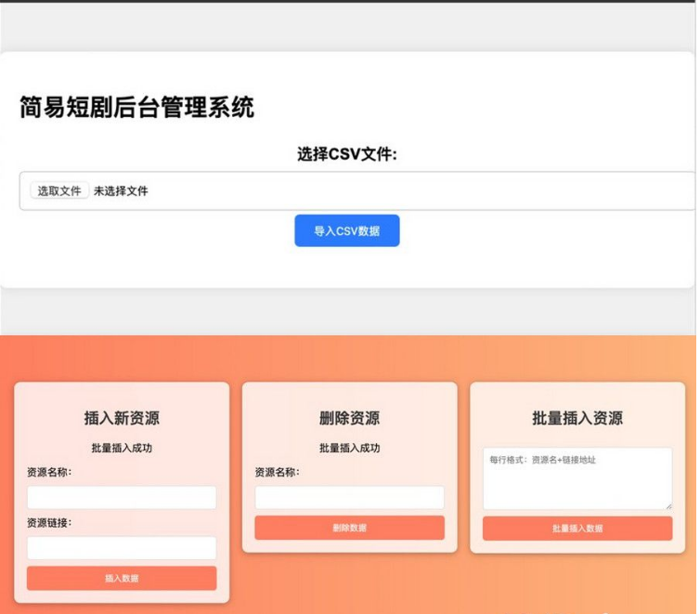Click the 导入CSV数据 blue button
Viewport: 700px width, 614px height.
click(347, 230)
